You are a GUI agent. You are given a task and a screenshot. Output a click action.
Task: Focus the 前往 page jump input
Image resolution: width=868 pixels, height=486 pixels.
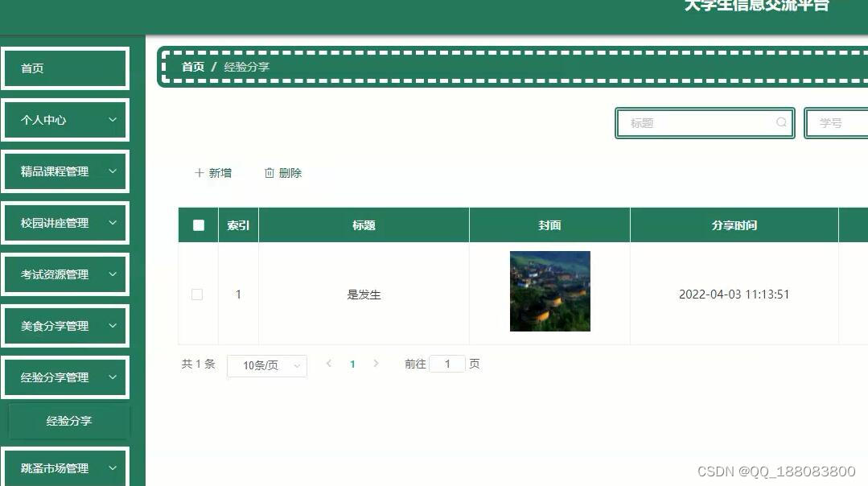447,364
